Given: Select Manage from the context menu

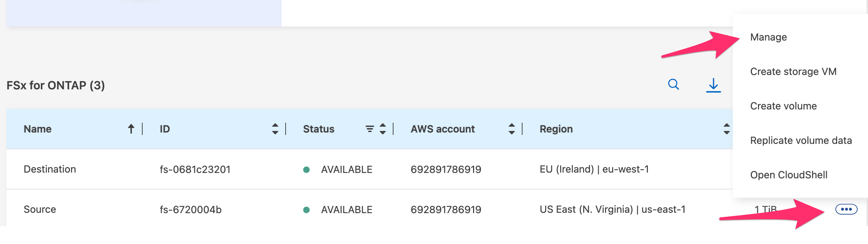Looking at the screenshot, I should [768, 37].
